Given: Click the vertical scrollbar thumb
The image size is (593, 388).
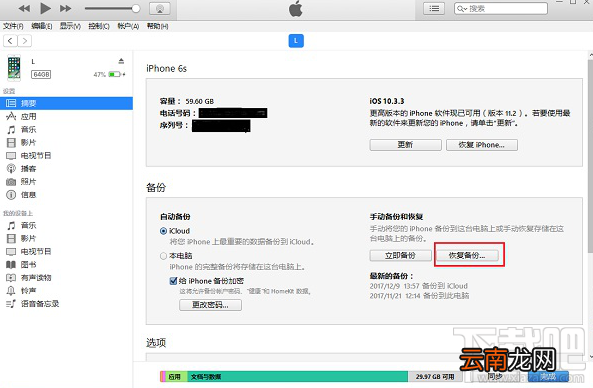Looking at the screenshot, I should point(590,156).
